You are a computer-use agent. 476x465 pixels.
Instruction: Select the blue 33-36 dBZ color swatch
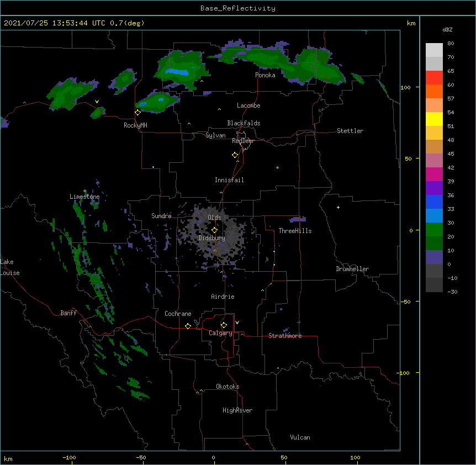click(x=434, y=202)
